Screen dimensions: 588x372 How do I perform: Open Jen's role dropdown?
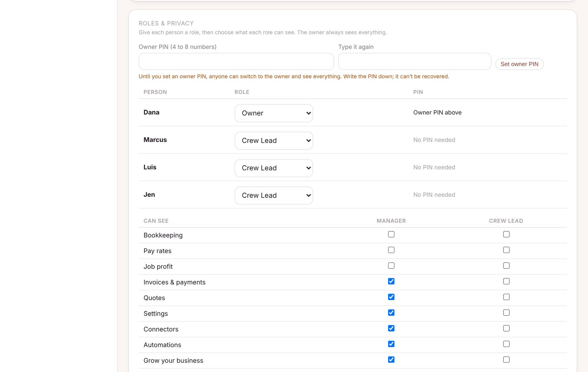coord(274,195)
